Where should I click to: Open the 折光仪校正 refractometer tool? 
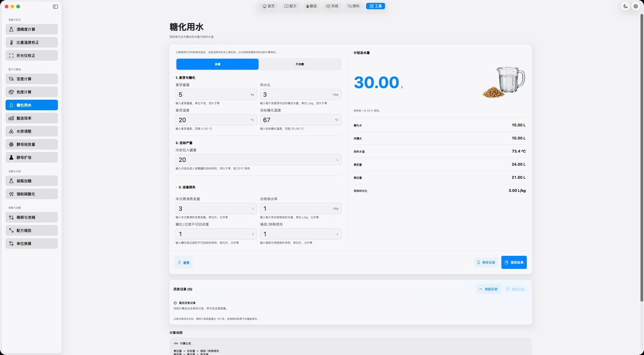tap(32, 55)
